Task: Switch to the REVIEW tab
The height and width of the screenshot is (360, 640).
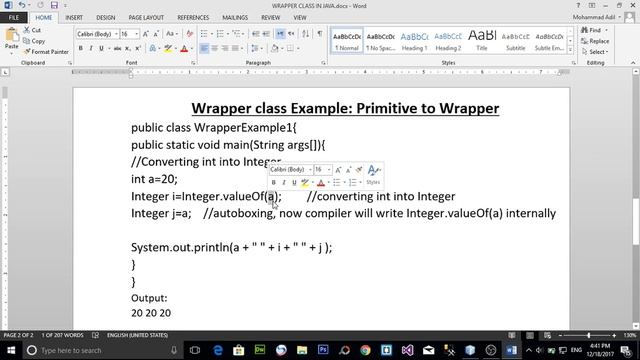Action: [271, 18]
